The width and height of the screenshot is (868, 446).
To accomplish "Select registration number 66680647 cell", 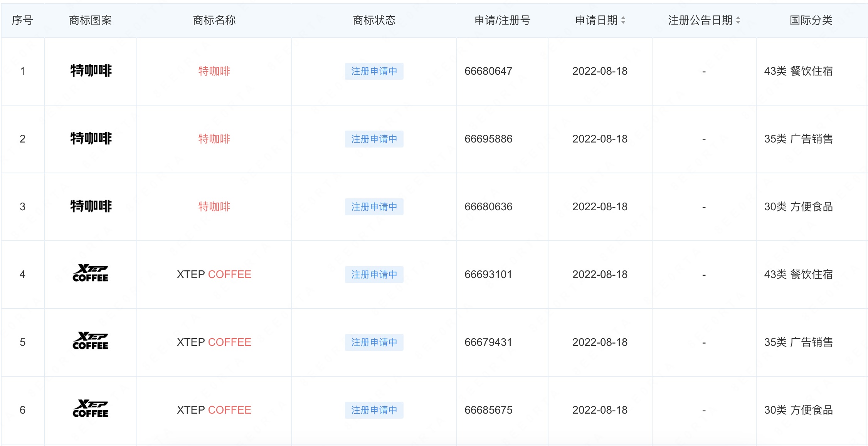I will tap(488, 71).
